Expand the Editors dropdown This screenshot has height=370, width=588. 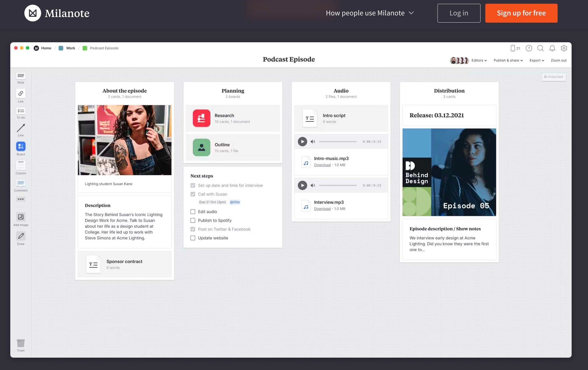click(x=479, y=60)
